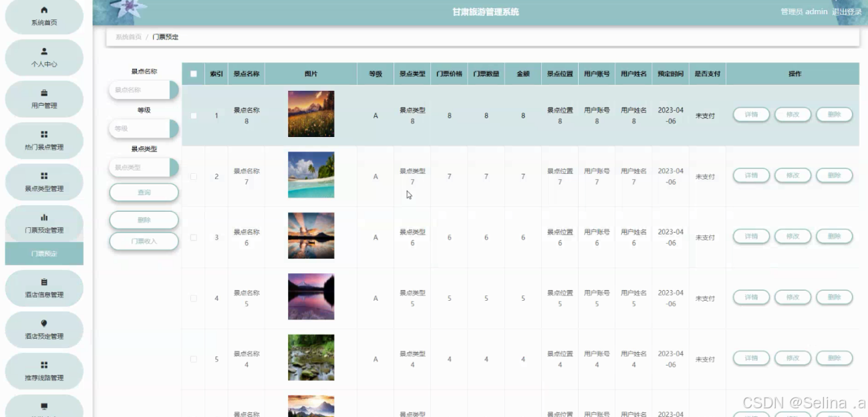This screenshot has height=417, width=868.
Task: Click the 用户姓名 7 cell
Action: pyautogui.click(x=633, y=176)
